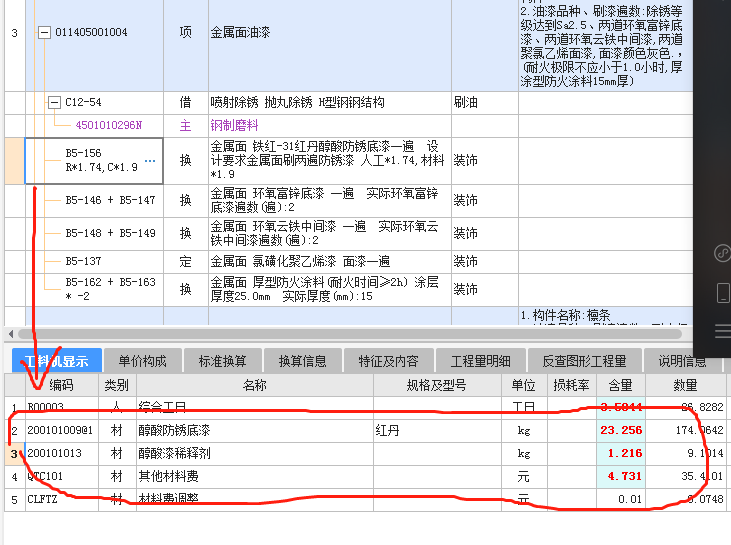The image size is (731, 545).
Task: Click the left arrow of the horizontal scrollbar
Action: point(11,334)
